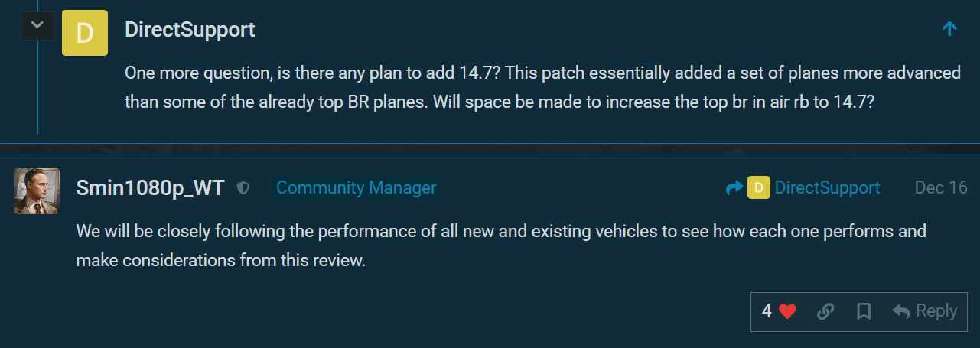Copy post link with chain icon
Viewport: 980px width, 348px height.
point(825,311)
